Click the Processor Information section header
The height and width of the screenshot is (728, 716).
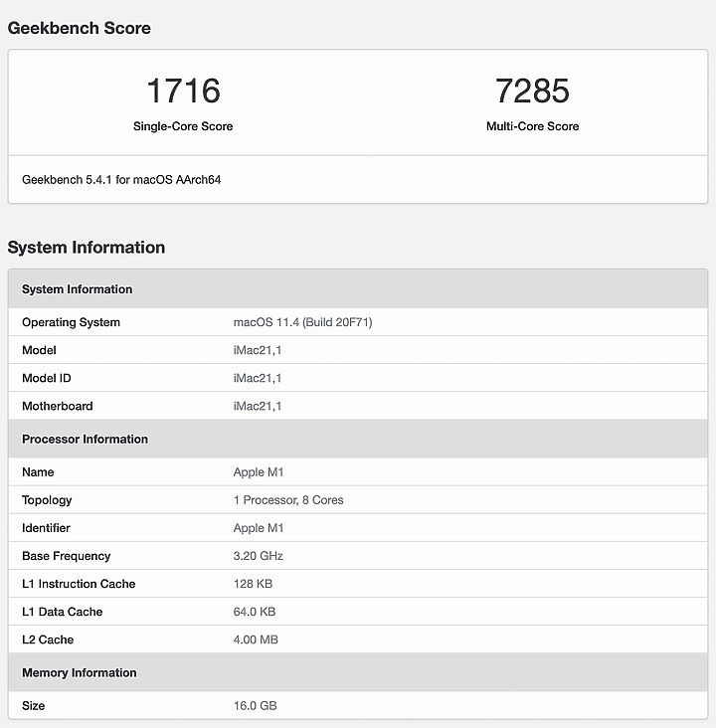[x=358, y=439]
